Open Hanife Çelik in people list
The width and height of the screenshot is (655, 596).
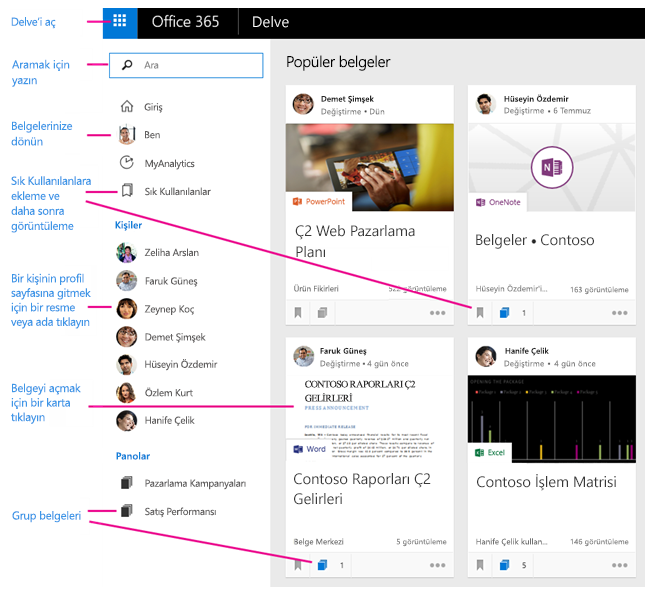[x=169, y=421]
